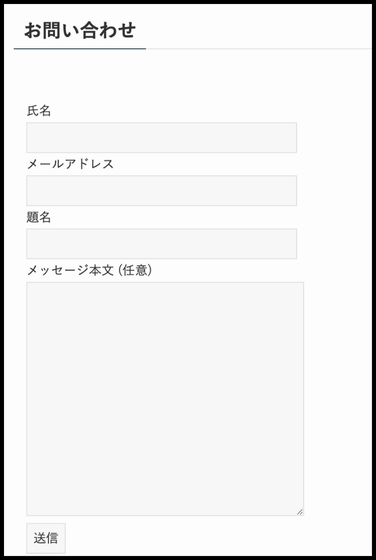Click 送信 to send the inquiry
Viewport: 376px width, 560px height.
[46, 538]
